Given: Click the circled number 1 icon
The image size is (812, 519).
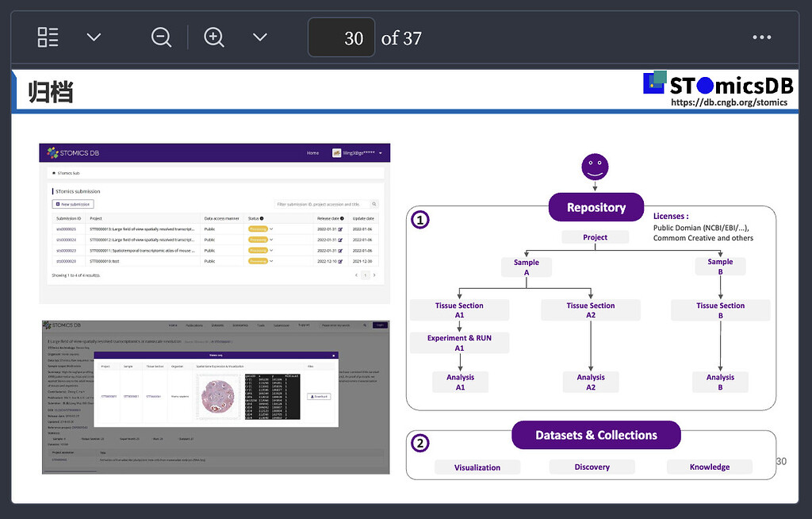Looking at the screenshot, I should [421, 220].
